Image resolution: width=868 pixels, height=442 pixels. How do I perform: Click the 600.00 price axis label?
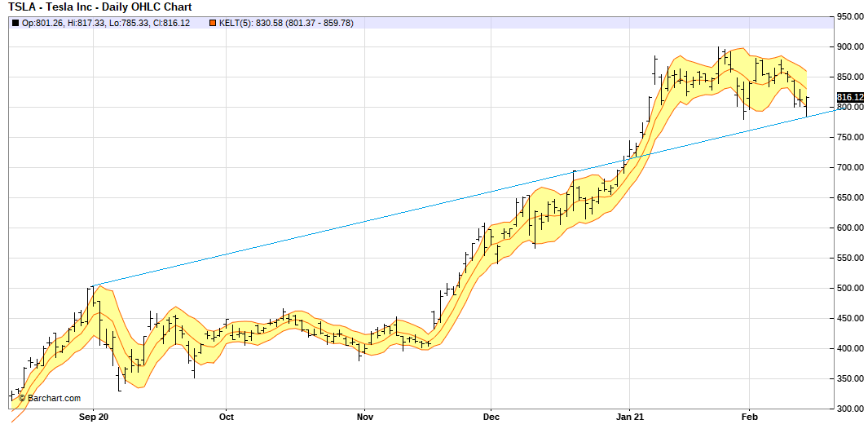851,228
